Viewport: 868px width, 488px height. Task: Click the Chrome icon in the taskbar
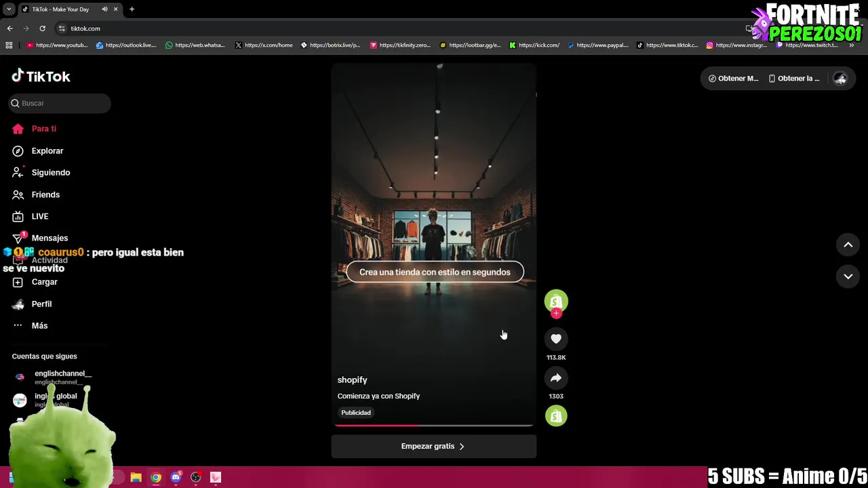click(x=156, y=478)
